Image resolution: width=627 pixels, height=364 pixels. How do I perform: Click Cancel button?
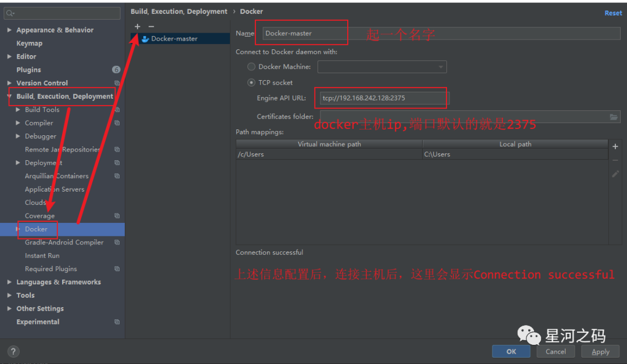point(556,352)
